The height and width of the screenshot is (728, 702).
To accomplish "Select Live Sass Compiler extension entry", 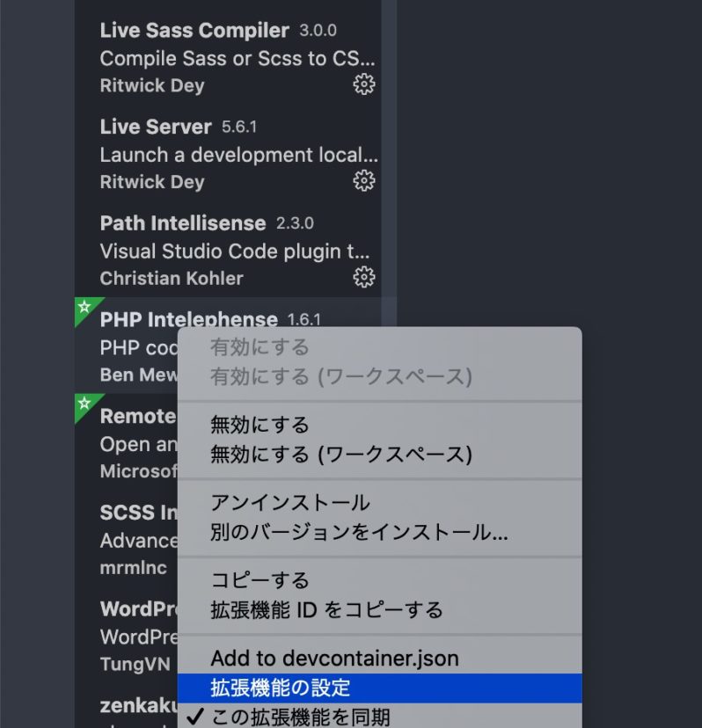I will 194,31.
